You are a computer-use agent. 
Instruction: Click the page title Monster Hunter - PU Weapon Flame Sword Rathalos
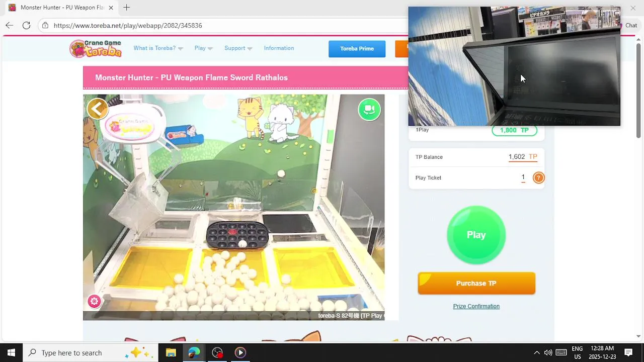tap(191, 77)
